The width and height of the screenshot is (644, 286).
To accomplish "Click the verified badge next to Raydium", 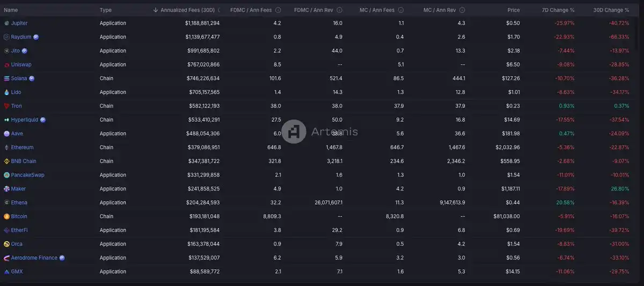I will click(36, 37).
